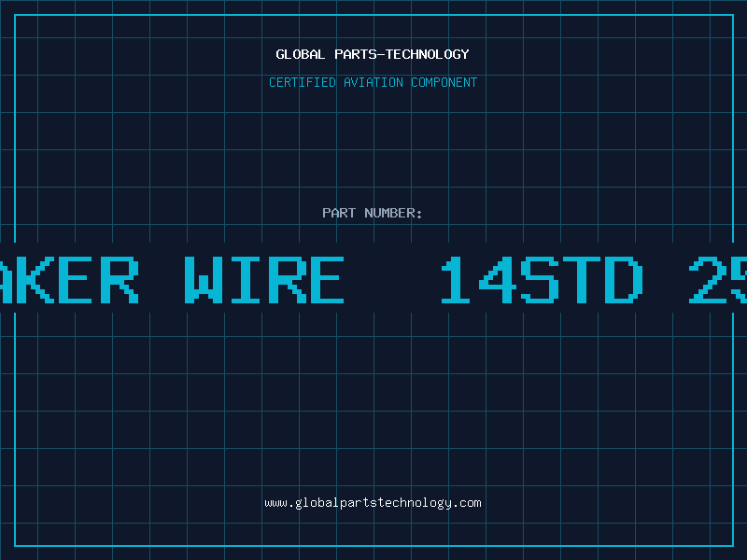Select the CERTIFIED AVIATION COMPONENT subtitle
This screenshot has width=747, height=560.
(x=373, y=82)
